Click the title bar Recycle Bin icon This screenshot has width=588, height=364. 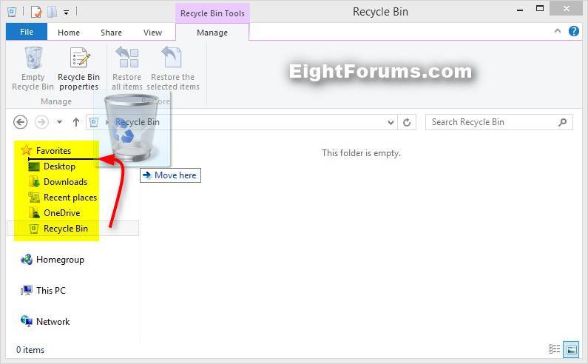pyautogui.click(x=12, y=12)
